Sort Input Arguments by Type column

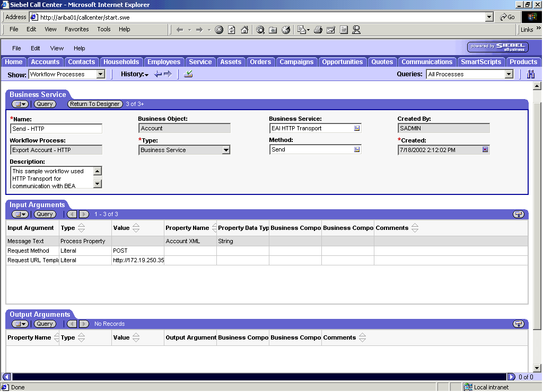(81, 228)
